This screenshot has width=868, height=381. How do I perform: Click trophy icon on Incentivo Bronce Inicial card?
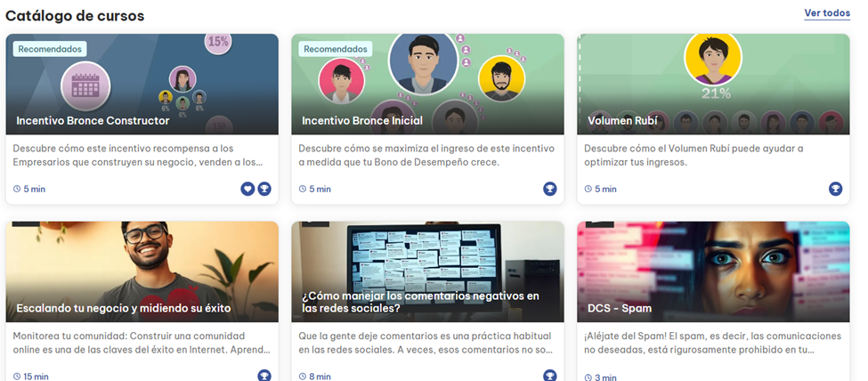[550, 189]
